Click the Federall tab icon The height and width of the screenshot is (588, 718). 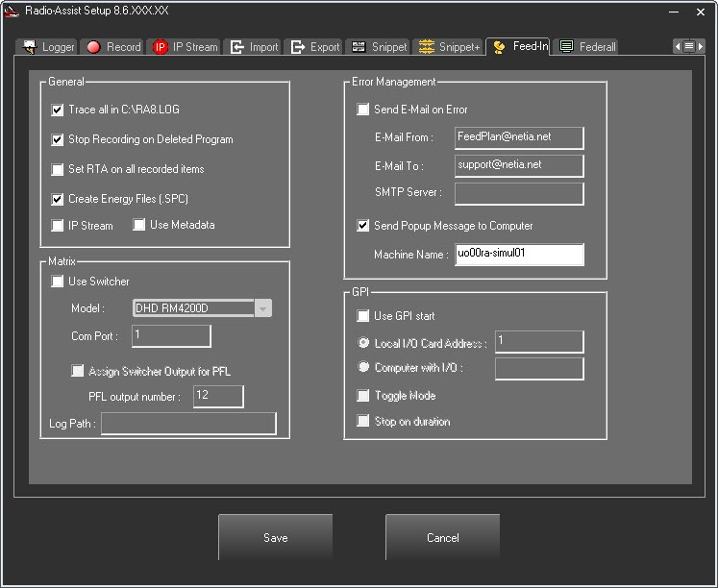pos(567,46)
